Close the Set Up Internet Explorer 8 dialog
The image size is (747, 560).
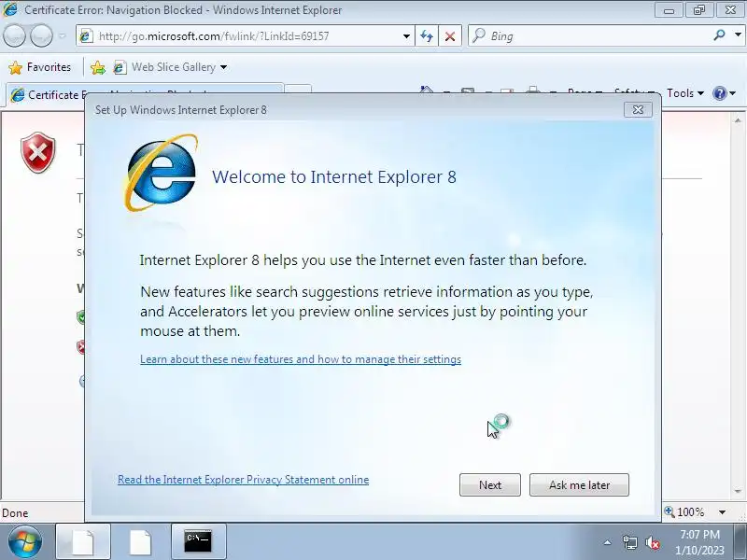(x=638, y=110)
